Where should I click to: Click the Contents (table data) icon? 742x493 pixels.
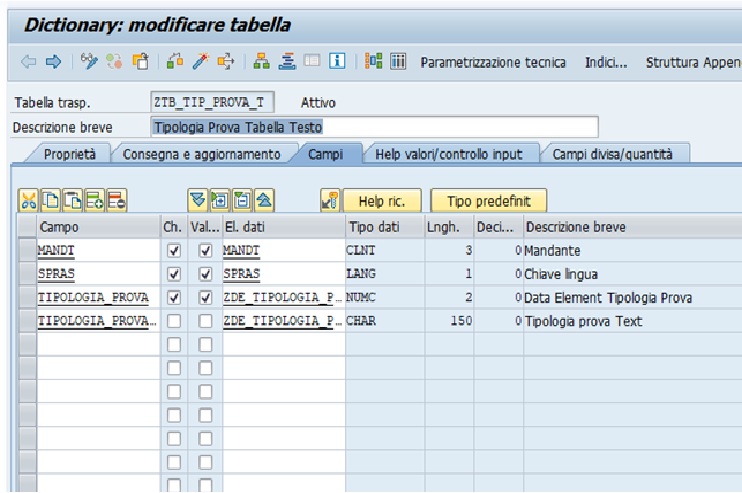pos(398,61)
